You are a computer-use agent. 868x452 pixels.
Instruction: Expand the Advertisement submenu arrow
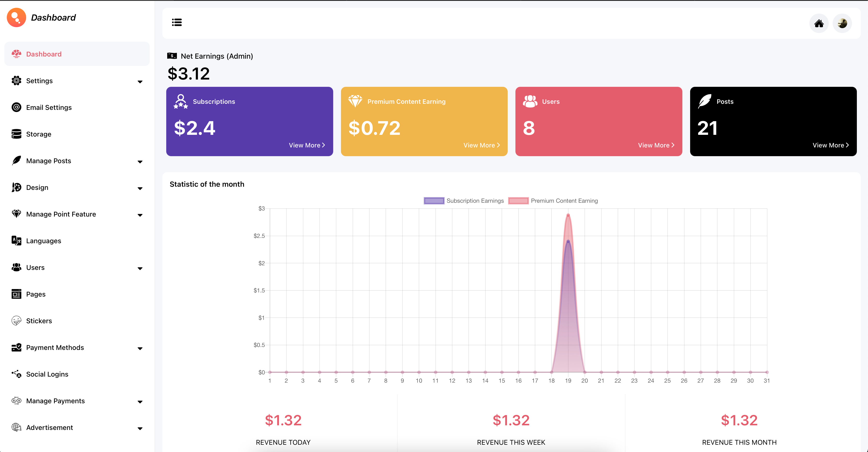140,428
